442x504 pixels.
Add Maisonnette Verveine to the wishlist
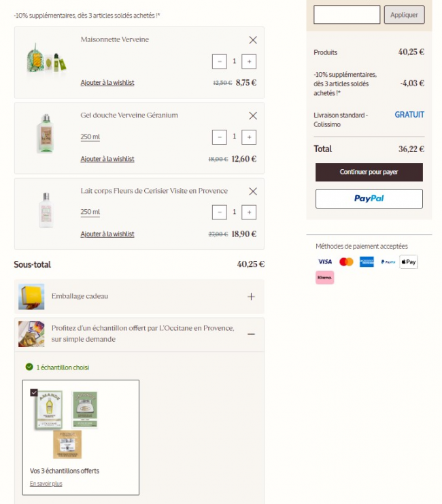107,83
